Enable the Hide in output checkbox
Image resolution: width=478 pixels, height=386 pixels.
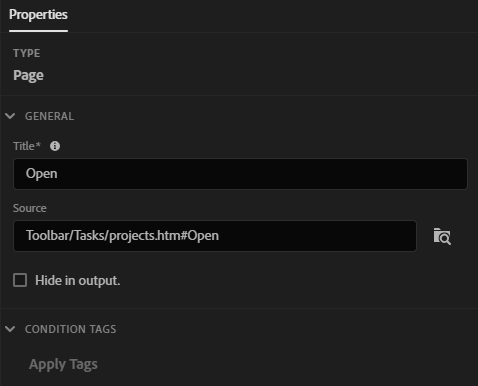tap(20, 280)
